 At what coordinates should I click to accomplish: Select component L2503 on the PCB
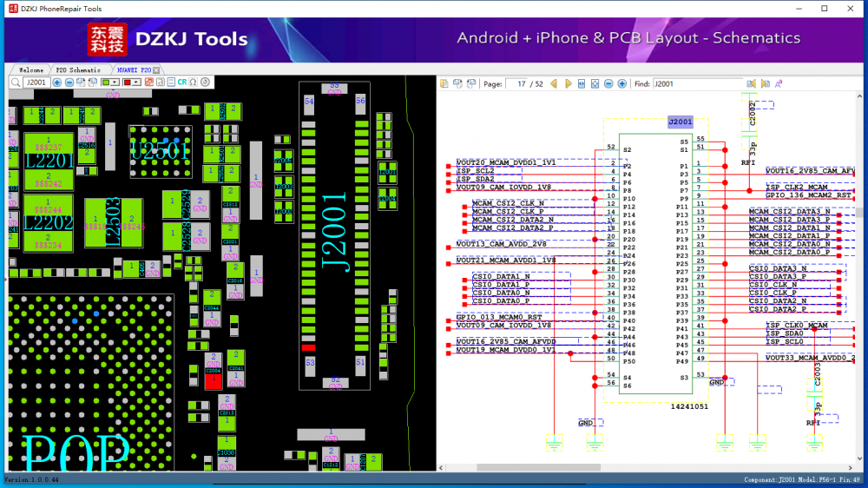pos(113,222)
